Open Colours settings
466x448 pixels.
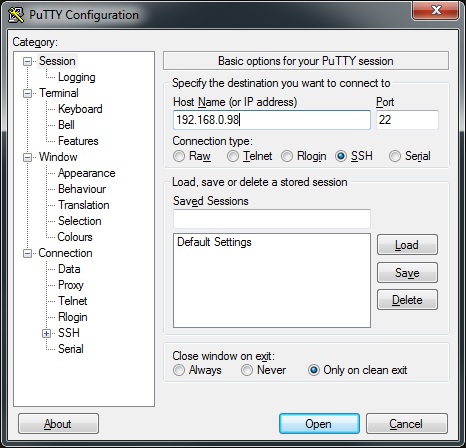75,237
